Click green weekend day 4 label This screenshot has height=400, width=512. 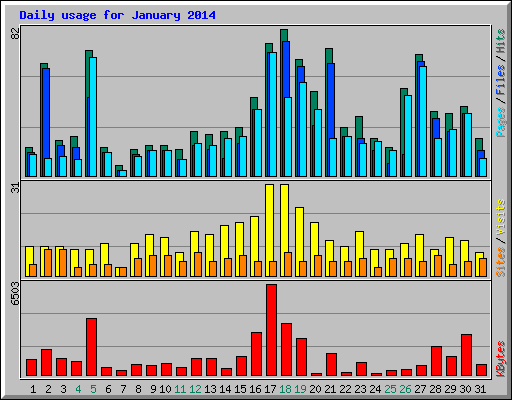coord(78,389)
